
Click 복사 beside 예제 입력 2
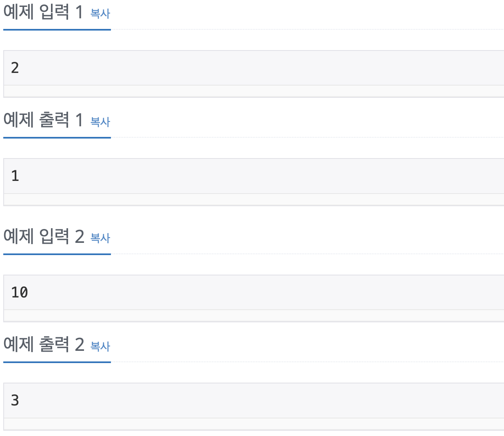coord(100,238)
